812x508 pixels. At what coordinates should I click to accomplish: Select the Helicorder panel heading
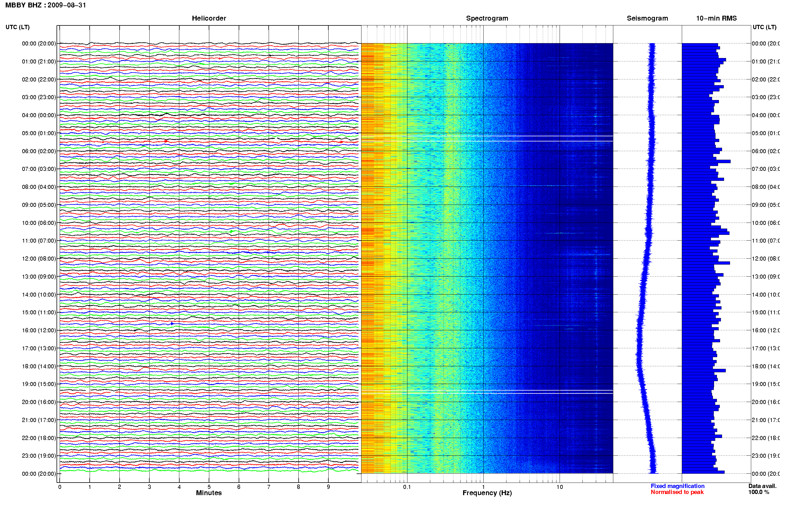[209, 18]
